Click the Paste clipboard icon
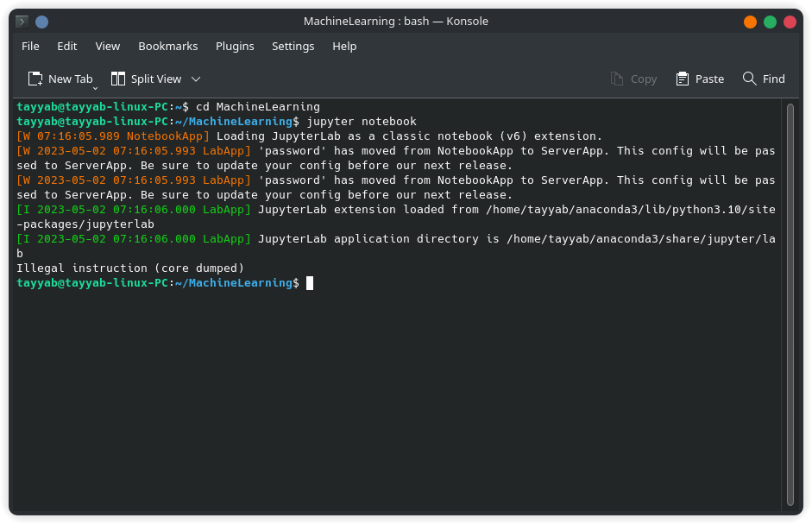The image size is (812, 524). [x=683, y=79]
